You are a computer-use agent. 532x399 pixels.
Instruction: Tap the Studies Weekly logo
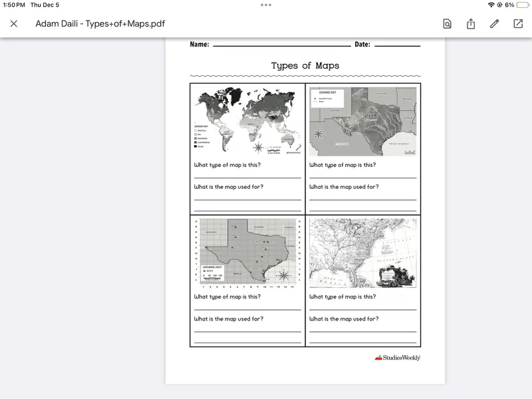pyautogui.click(x=397, y=356)
